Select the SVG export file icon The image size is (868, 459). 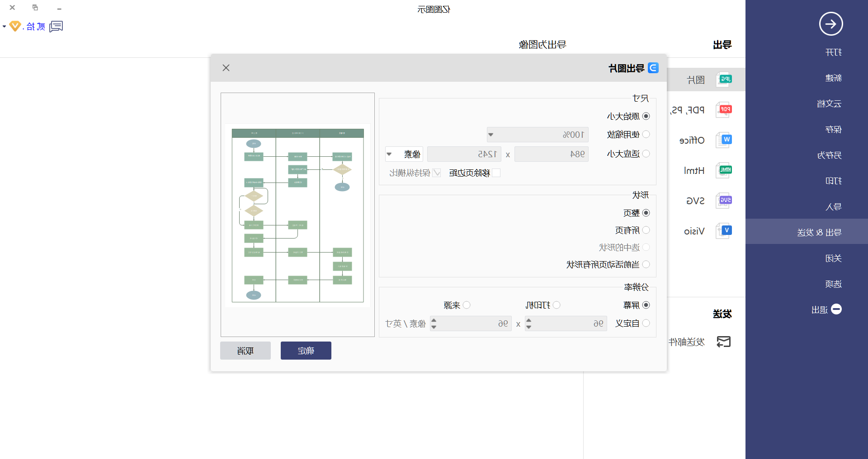click(x=724, y=201)
